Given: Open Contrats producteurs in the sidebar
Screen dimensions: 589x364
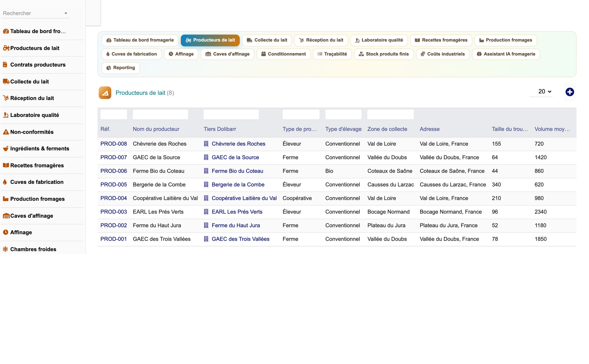Looking at the screenshot, I should (38, 65).
